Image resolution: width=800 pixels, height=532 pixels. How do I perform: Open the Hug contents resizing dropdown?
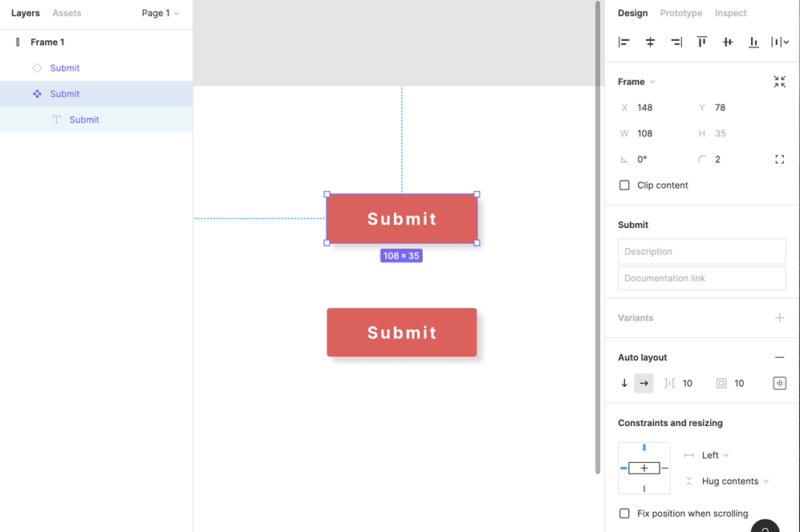pos(735,481)
